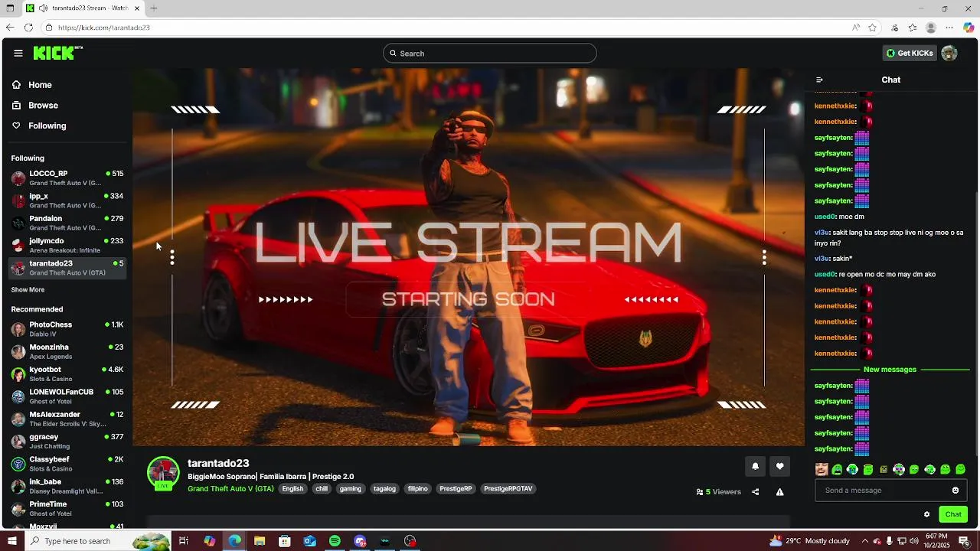Click the chill tag
This screenshot has height=551, width=980.
(x=322, y=489)
